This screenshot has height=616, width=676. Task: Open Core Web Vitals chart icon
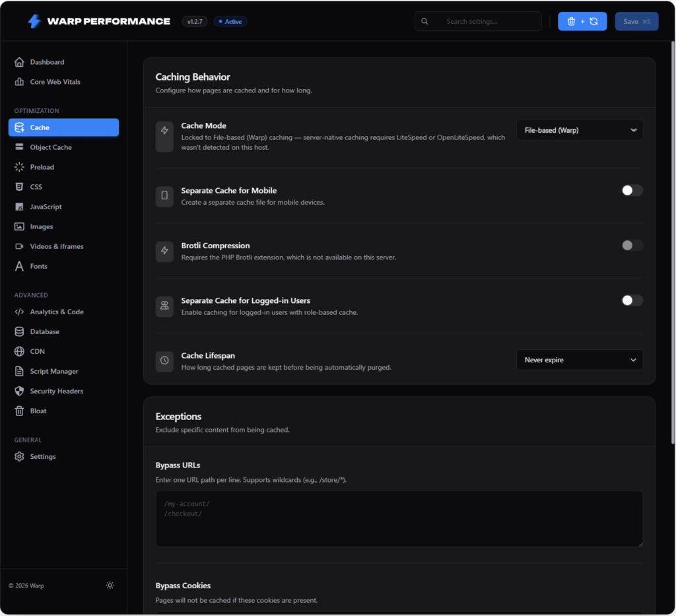point(19,81)
